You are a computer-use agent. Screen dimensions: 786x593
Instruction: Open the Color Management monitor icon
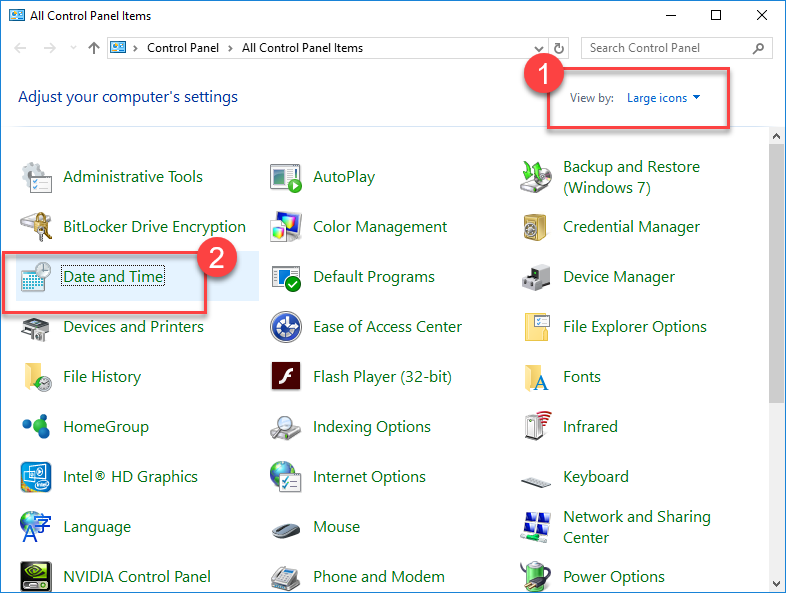286,227
